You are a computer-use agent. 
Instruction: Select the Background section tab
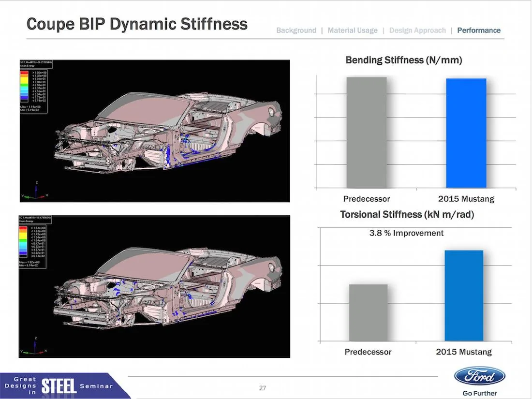click(x=296, y=30)
